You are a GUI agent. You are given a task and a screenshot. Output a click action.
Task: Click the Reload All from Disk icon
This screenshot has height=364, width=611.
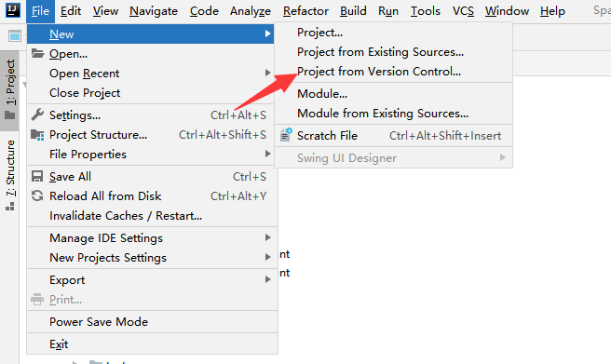(x=37, y=195)
